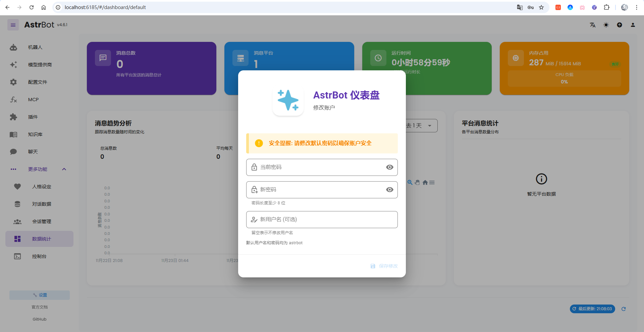Viewport: 644px width, 332px height.
Task: Select the chart pan hand icon
Action: click(x=417, y=182)
